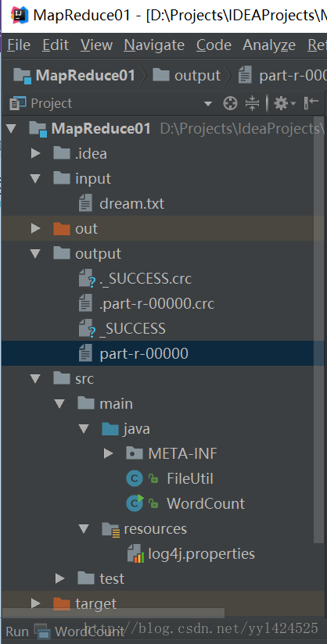
Task: Select the WordCount class icon
Action: click(135, 503)
